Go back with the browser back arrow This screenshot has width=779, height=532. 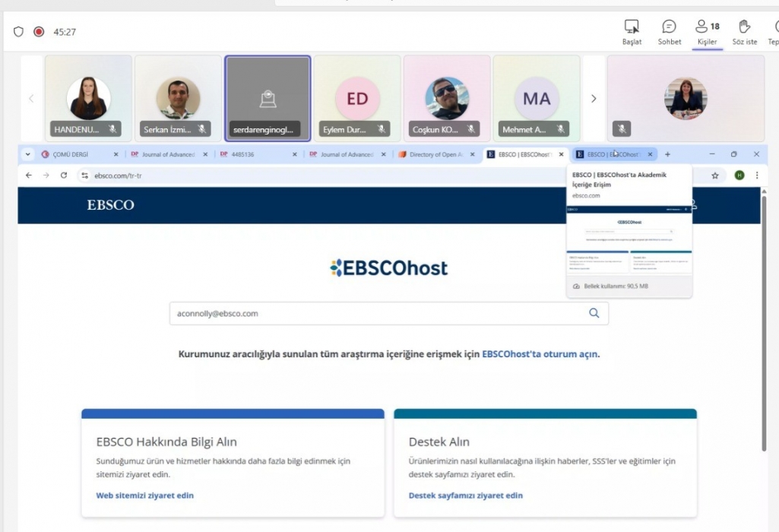pyautogui.click(x=29, y=176)
